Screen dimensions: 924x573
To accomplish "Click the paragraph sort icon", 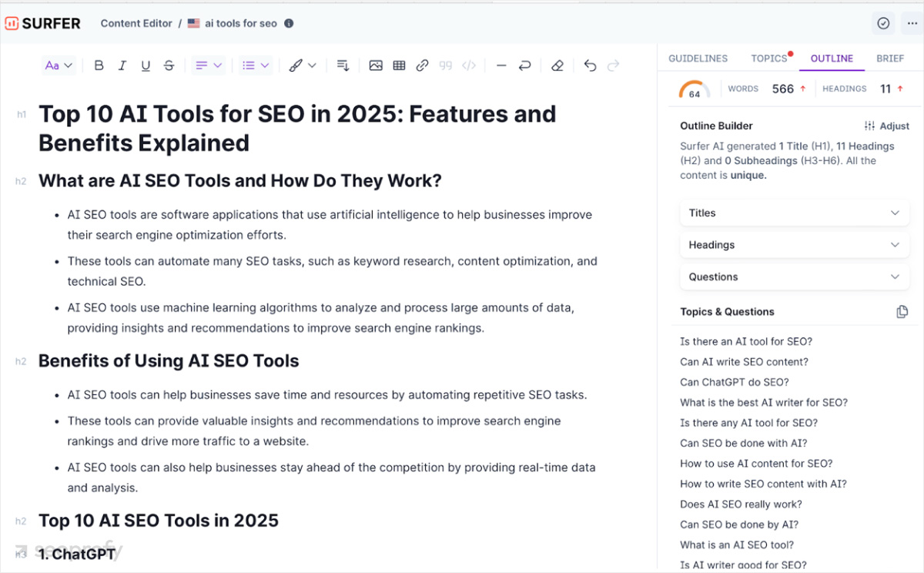I will [343, 65].
